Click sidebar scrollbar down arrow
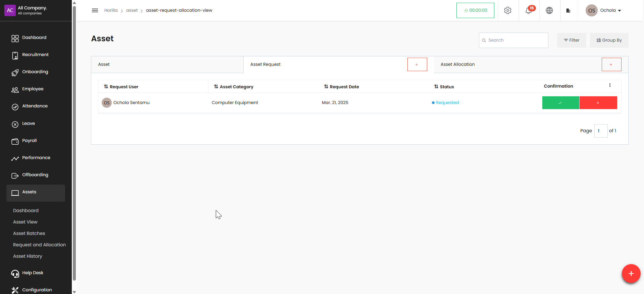The width and height of the screenshot is (644, 294). pos(74,292)
